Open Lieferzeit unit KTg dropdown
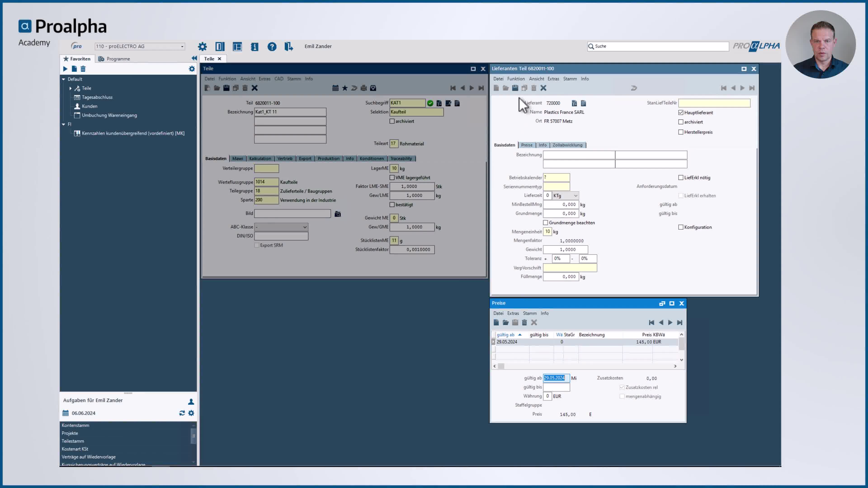The height and width of the screenshot is (488, 868). coord(565,195)
